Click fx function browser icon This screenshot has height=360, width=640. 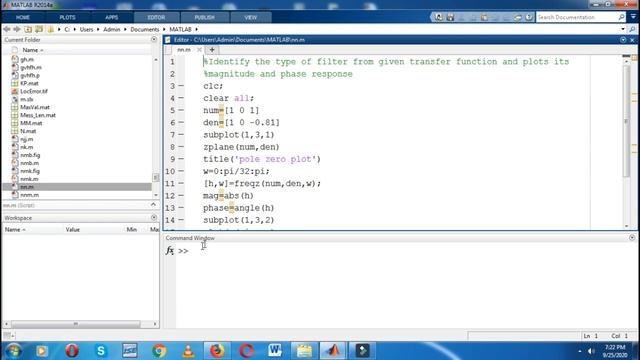(x=170, y=251)
